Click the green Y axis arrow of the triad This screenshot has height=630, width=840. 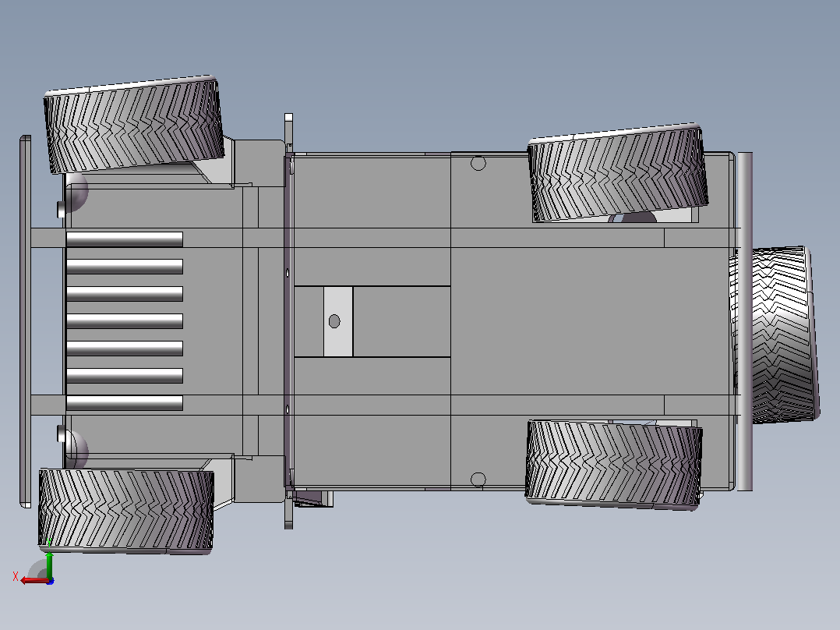tap(49, 565)
